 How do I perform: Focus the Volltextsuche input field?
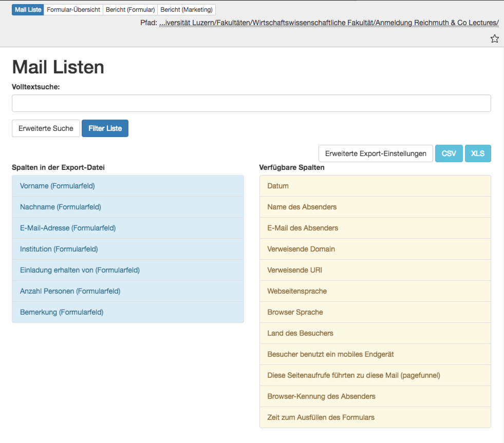pyautogui.click(x=251, y=103)
